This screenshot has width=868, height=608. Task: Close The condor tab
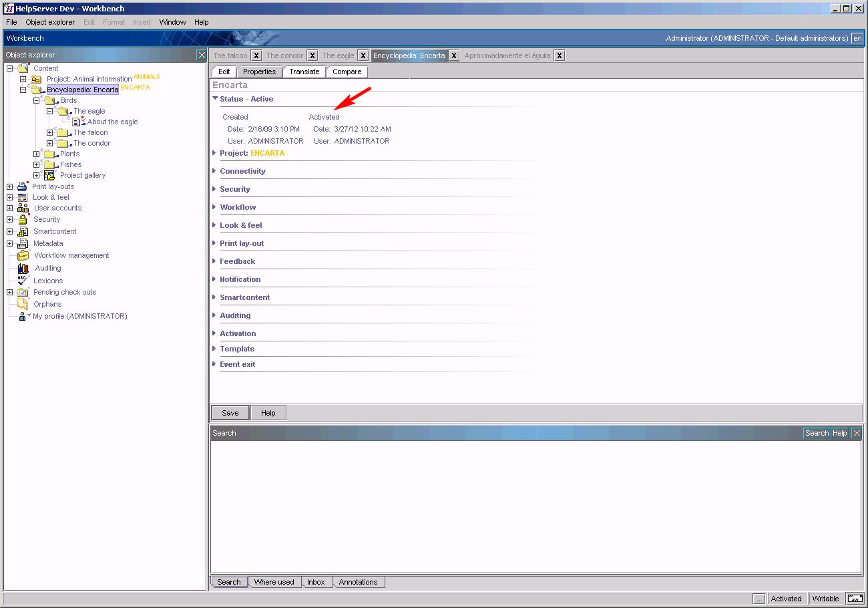[312, 55]
